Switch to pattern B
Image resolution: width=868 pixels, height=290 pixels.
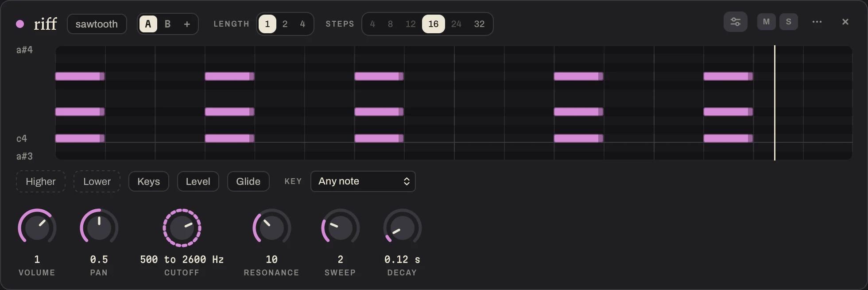167,24
